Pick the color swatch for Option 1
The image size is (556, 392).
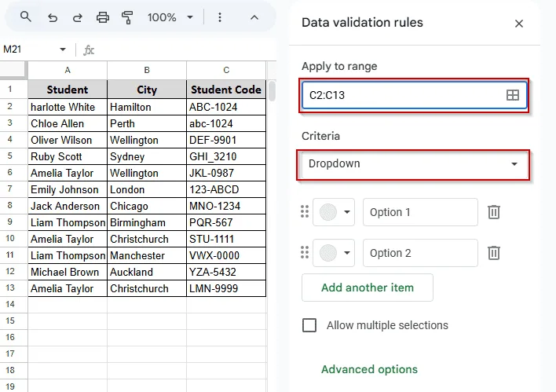334,212
